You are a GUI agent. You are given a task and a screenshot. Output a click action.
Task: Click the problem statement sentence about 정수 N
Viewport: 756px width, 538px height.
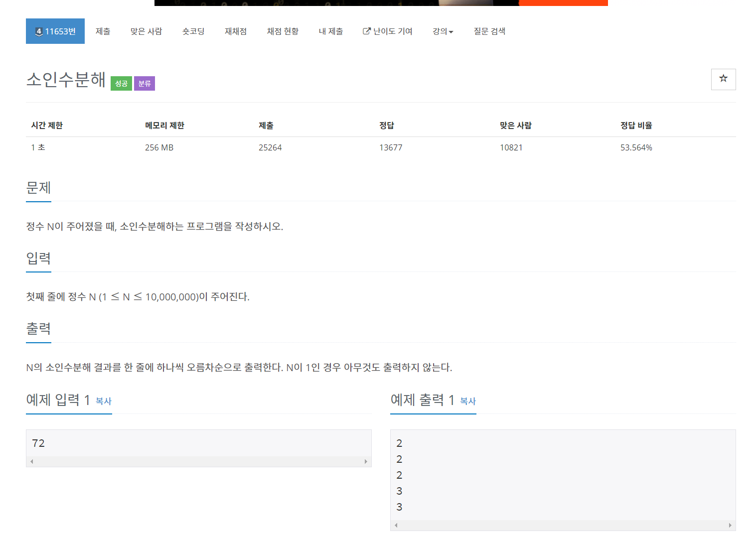coord(154,227)
